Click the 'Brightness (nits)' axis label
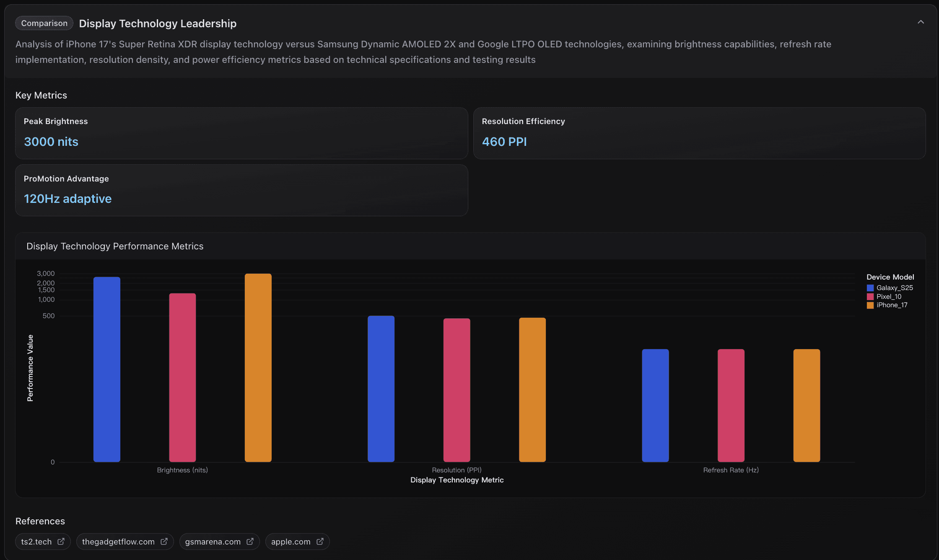939x560 pixels. point(182,470)
